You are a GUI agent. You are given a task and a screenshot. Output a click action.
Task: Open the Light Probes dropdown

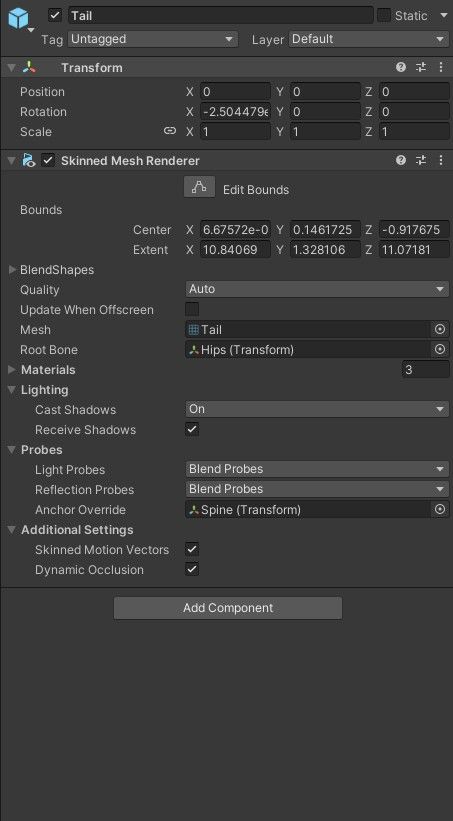pyautogui.click(x=317, y=469)
